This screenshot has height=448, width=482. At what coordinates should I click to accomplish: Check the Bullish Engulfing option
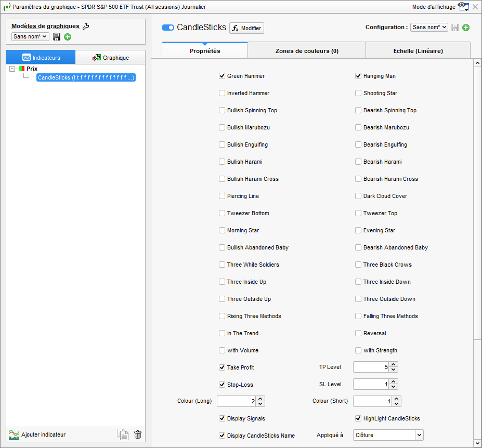tap(222, 144)
